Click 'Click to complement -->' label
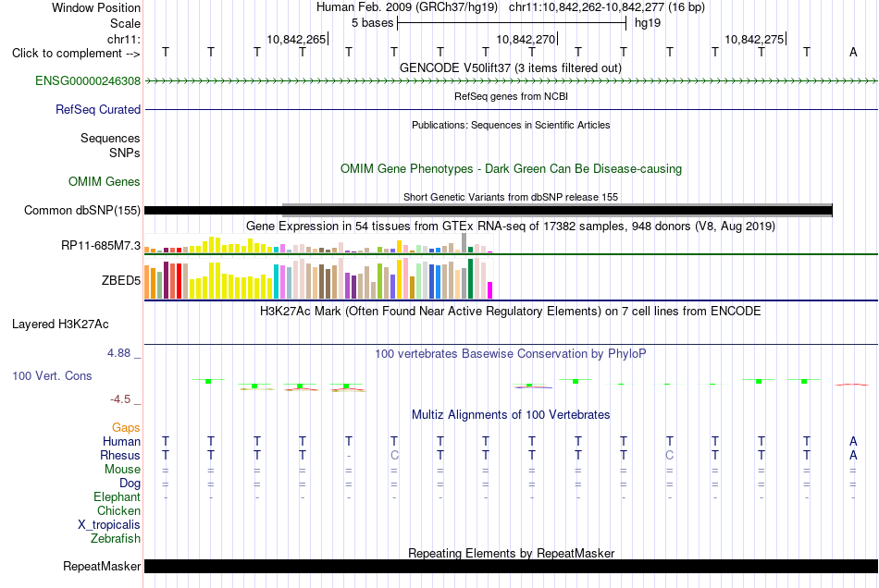Screen dimensions: 879x588 coord(76,54)
